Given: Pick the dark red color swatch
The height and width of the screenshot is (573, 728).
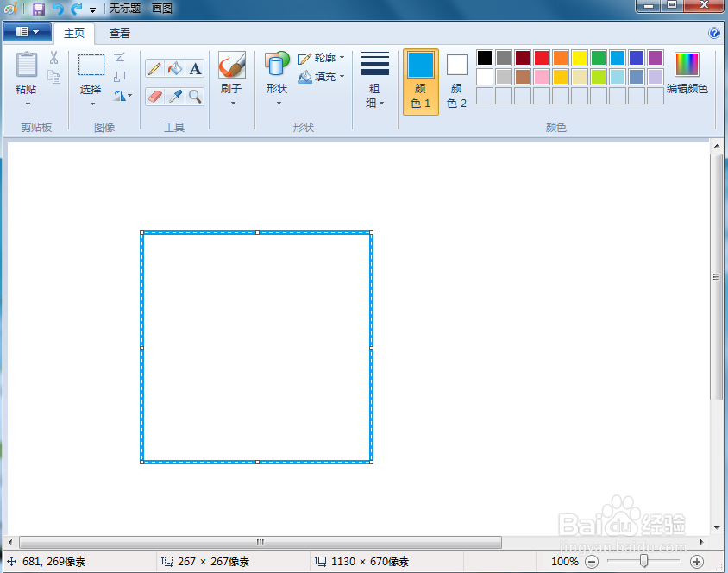Looking at the screenshot, I should [x=523, y=58].
